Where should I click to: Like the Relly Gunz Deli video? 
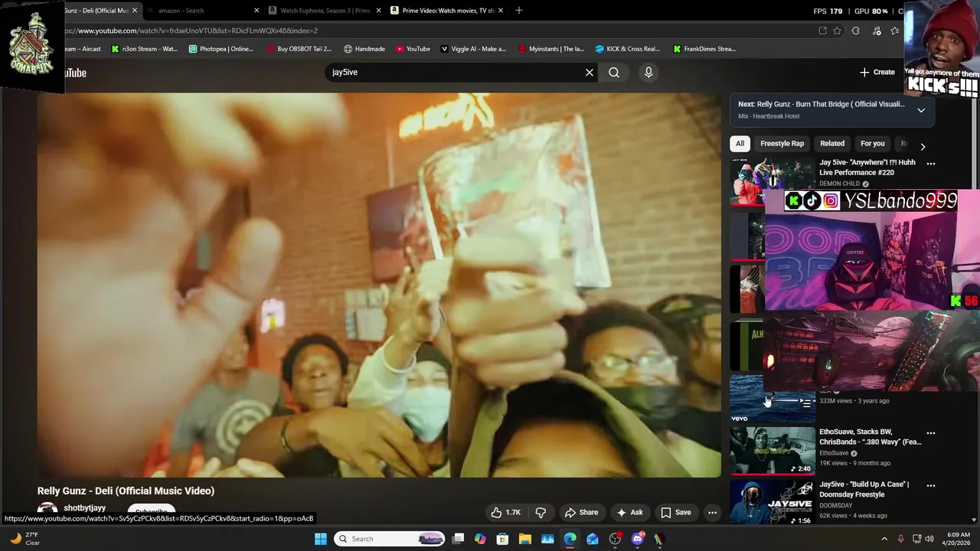506,513
